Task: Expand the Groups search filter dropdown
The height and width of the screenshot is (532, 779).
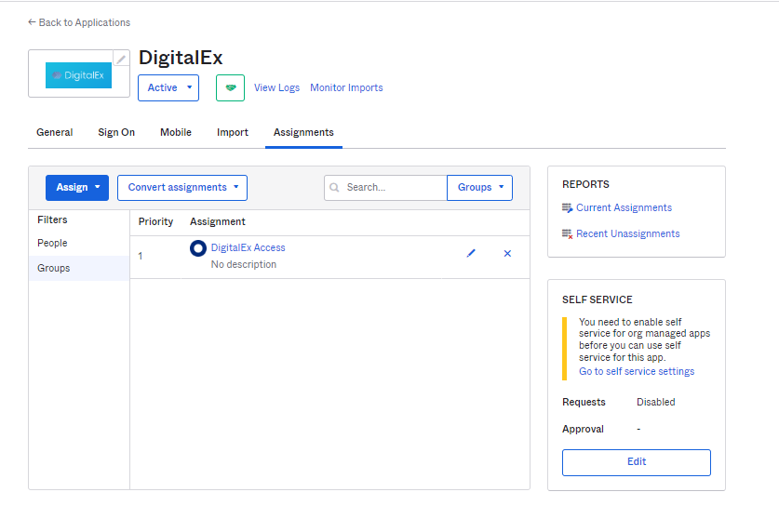Action: (x=479, y=188)
